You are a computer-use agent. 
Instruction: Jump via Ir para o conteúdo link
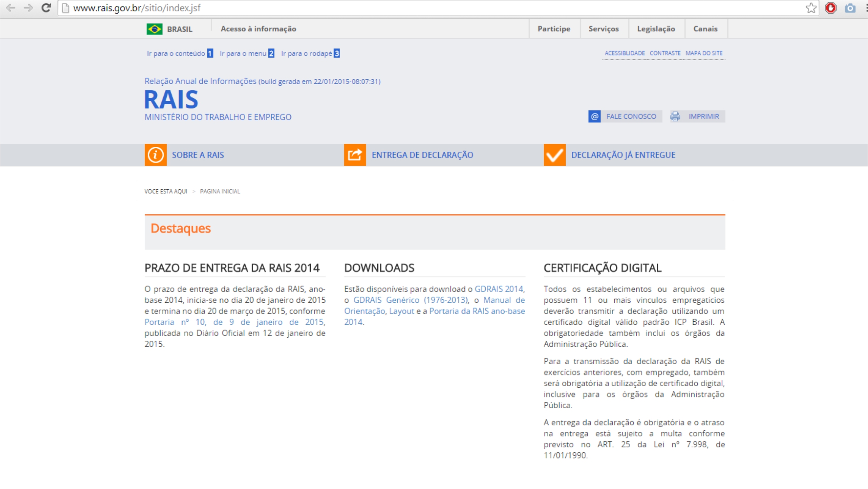pos(180,53)
